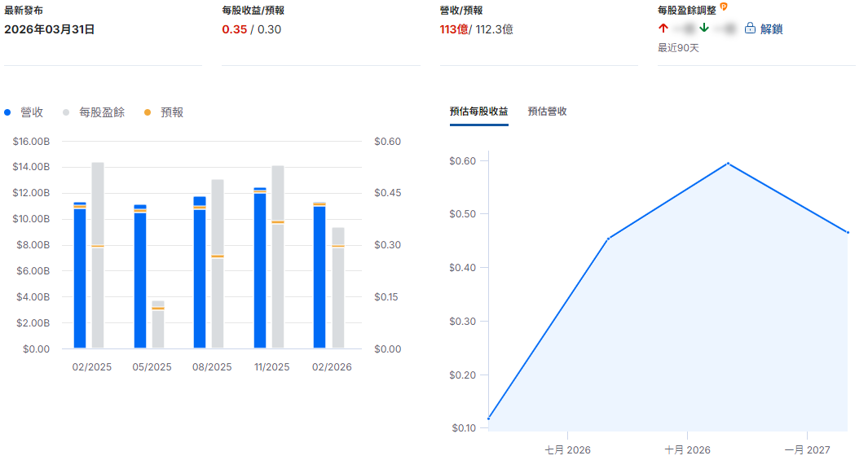The height and width of the screenshot is (460, 868).
Task: Click the 營收/預報 heading
Action: click(x=461, y=10)
